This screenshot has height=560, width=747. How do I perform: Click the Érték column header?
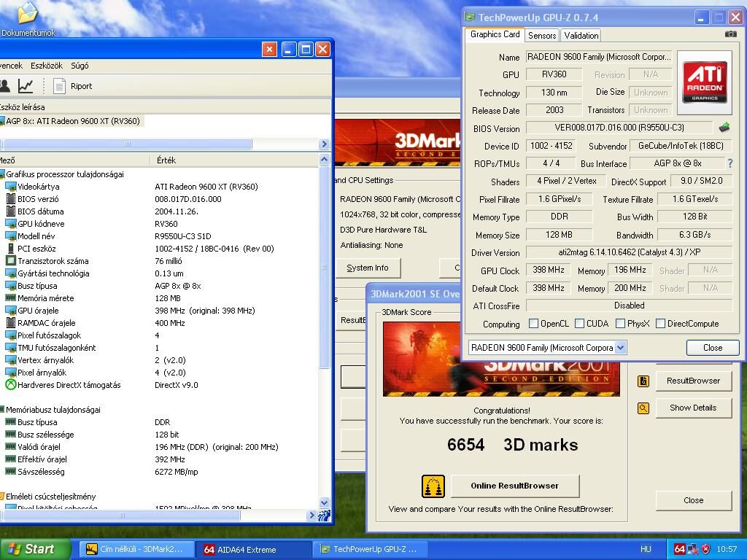click(166, 160)
